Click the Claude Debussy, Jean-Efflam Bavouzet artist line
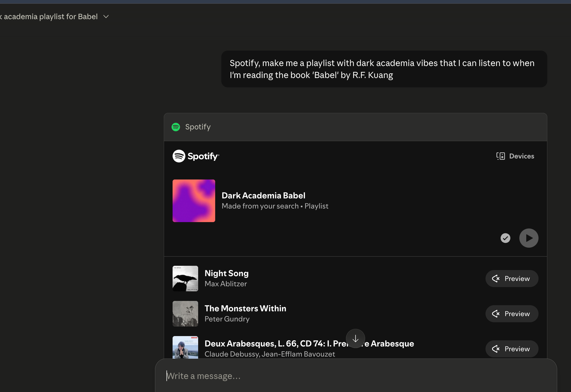 270,354
